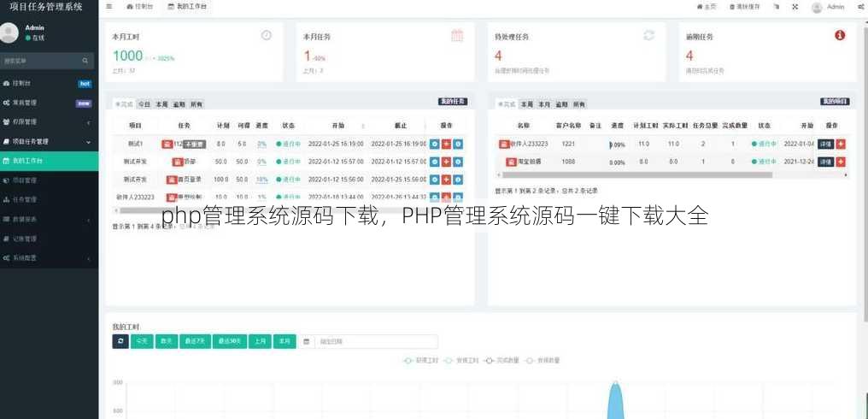Focus the date range input field
This screenshot has height=419, width=868.
click(376, 341)
